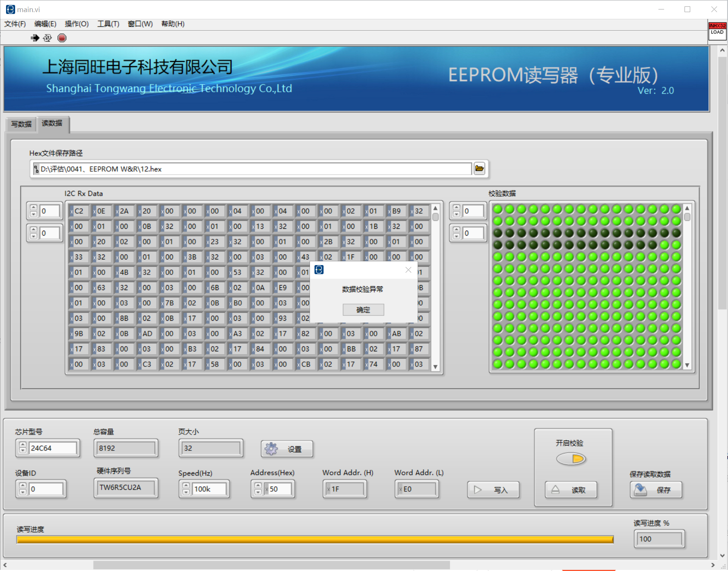Click the 写入 write button

pos(493,490)
